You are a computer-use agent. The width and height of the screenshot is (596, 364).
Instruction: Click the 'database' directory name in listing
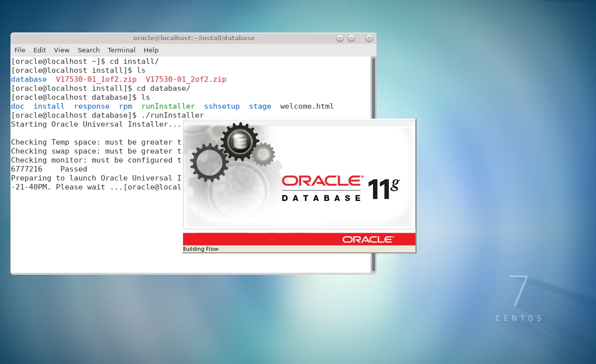pos(29,79)
